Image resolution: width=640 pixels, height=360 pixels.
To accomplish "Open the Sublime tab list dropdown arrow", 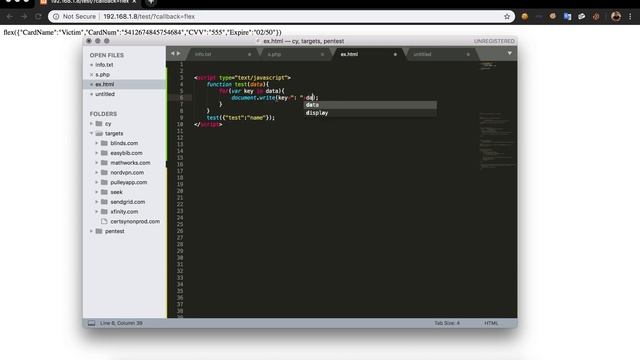I will click(x=509, y=53).
